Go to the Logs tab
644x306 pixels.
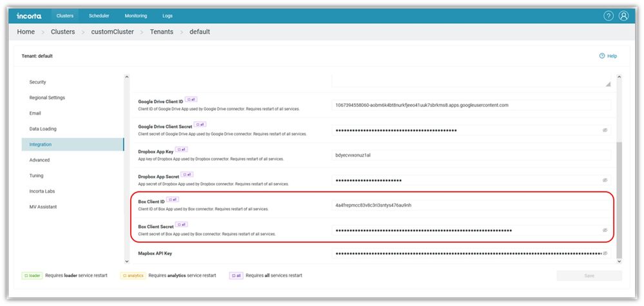pos(168,15)
